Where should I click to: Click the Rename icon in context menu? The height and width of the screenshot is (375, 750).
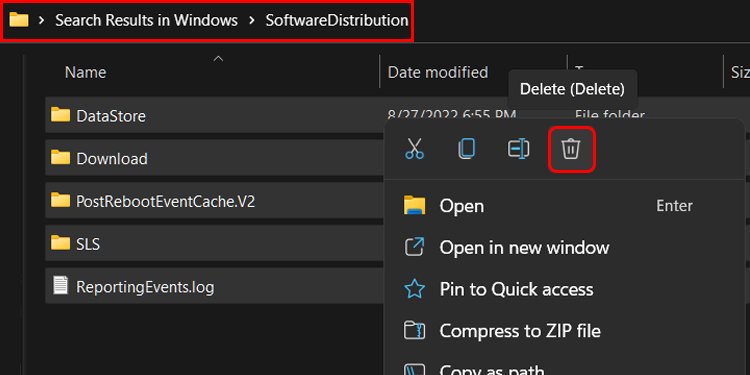(518, 149)
